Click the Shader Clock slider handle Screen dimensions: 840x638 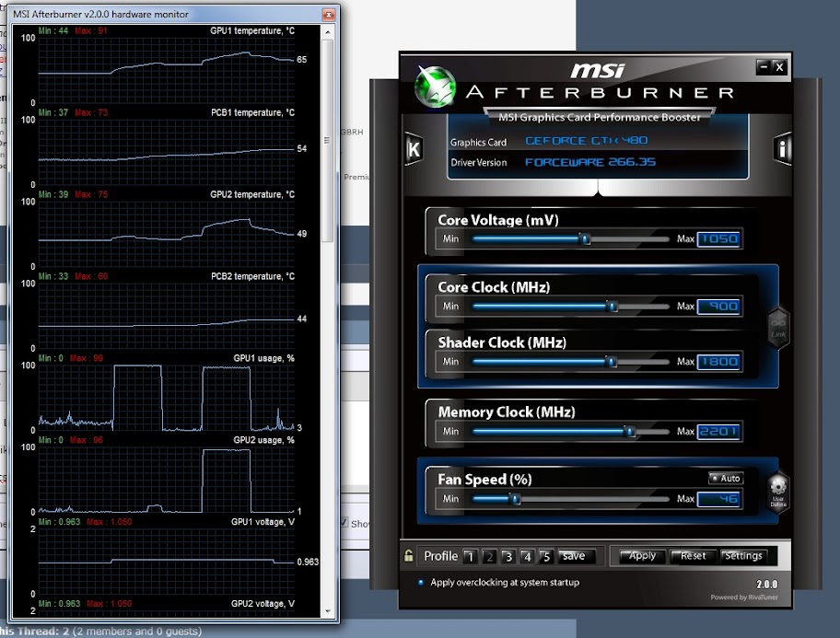point(611,362)
